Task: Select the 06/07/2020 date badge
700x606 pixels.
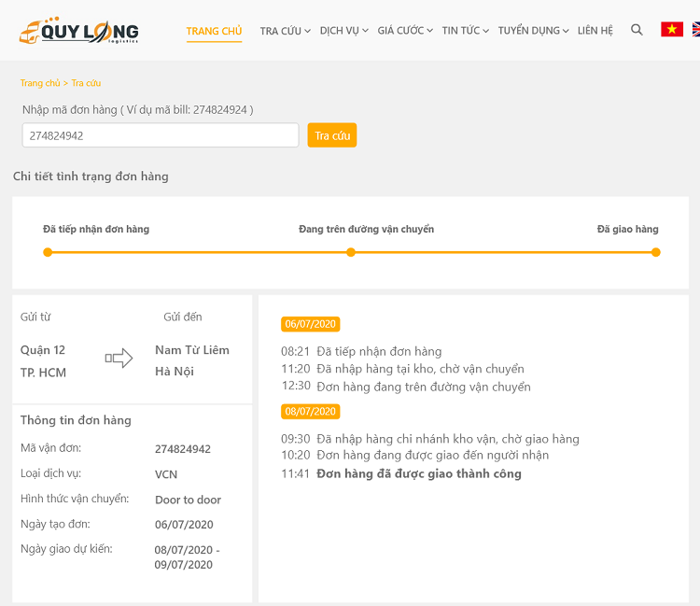Action: click(311, 324)
